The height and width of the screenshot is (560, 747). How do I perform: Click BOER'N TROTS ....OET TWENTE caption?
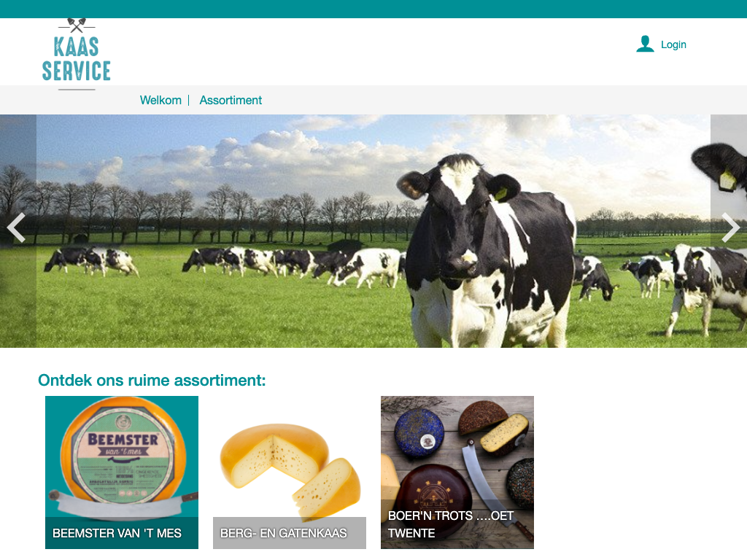point(451,524)
